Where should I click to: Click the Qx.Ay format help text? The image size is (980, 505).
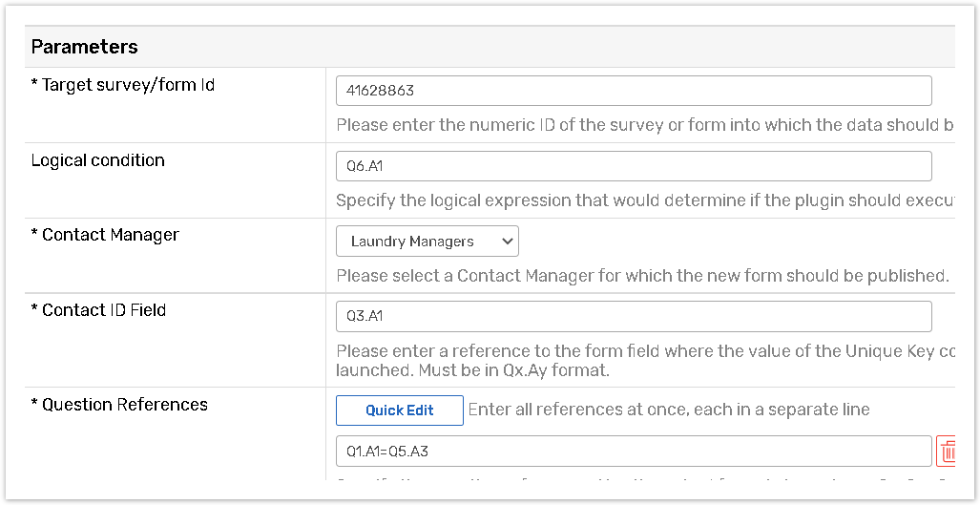tap(472, 369)
